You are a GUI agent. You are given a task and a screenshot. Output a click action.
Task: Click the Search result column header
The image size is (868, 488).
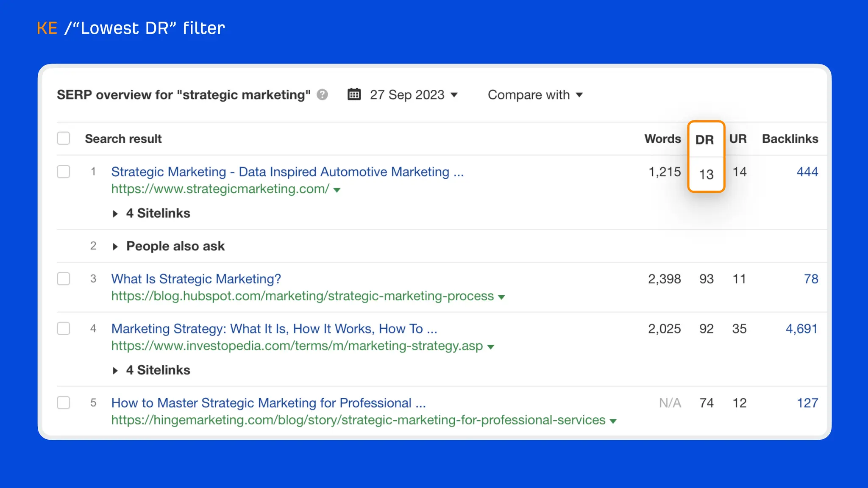point(123,139)
